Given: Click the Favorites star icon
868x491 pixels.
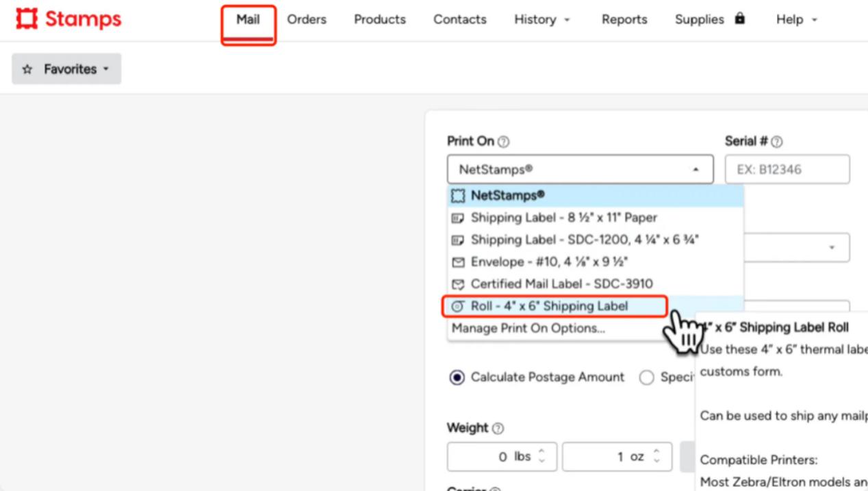Looking at the screenshot, I should [27, 69].
